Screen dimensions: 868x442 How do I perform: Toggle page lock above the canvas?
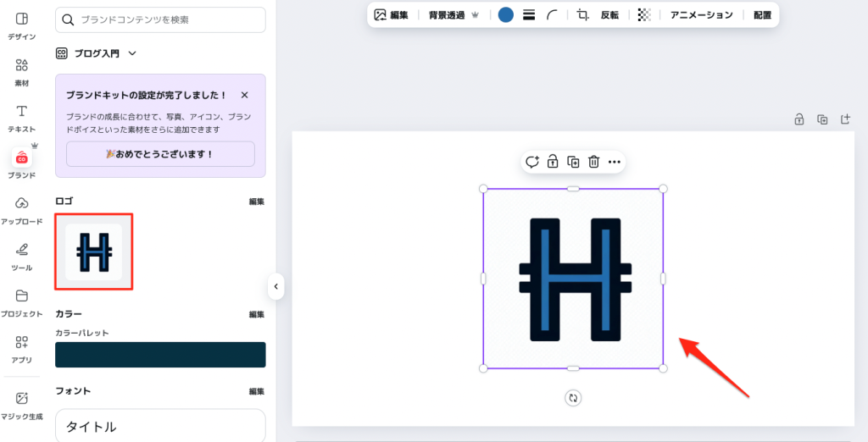(798, 119)
